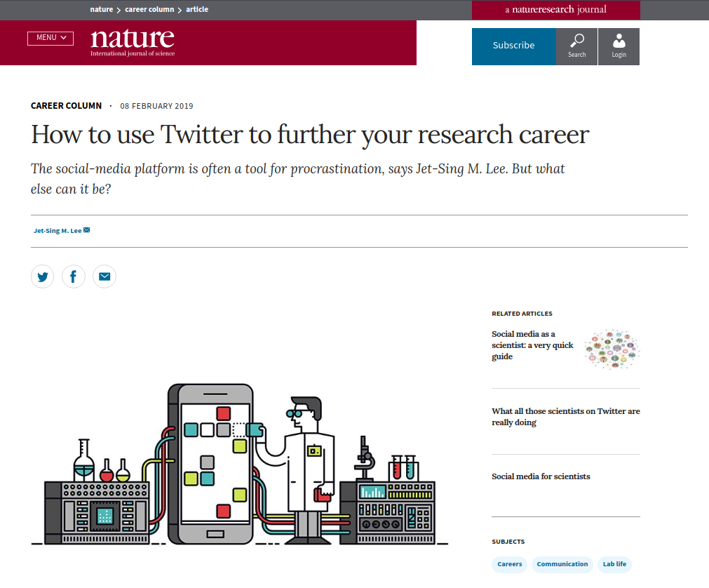Open the MENU dropdown
The width and height of the screenshot is (709, 588).
(50, 38)
